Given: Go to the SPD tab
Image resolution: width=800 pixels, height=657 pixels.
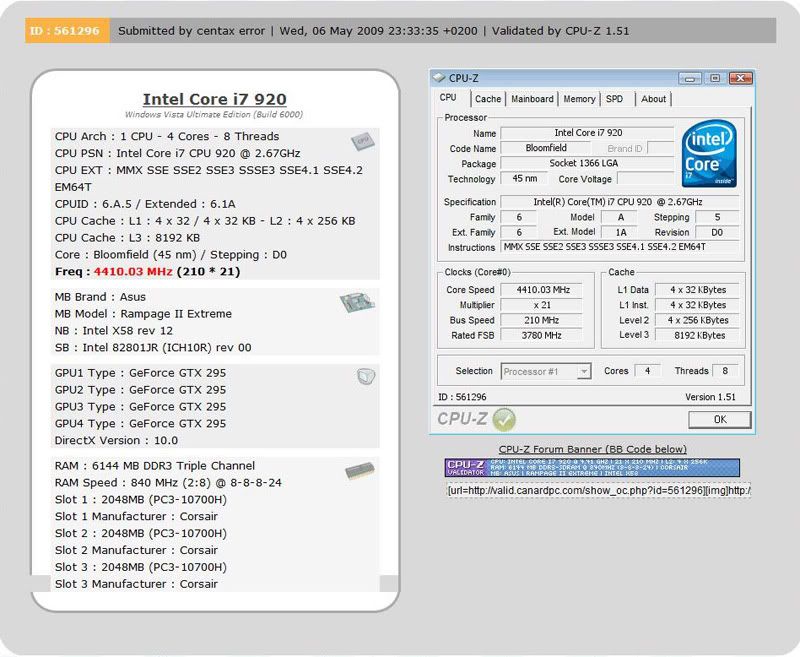Looking at the screenshot, I should 614,99.
